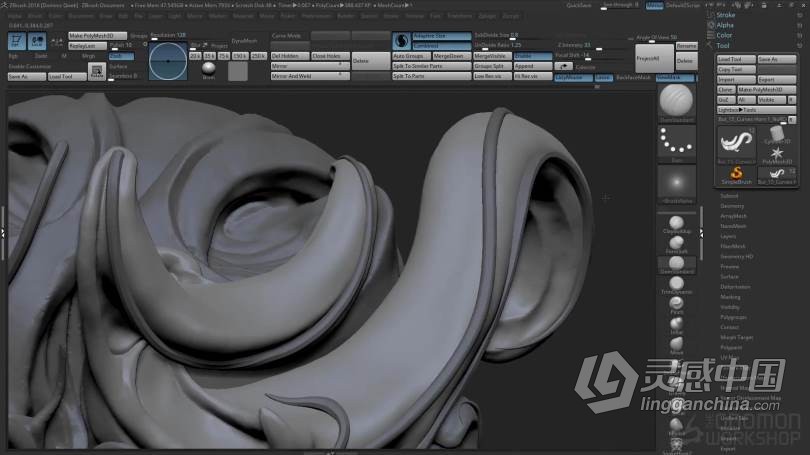The width and height of the screenshot is (810, 455).
Task: Open the Material menu
Action: click(243, 16)
